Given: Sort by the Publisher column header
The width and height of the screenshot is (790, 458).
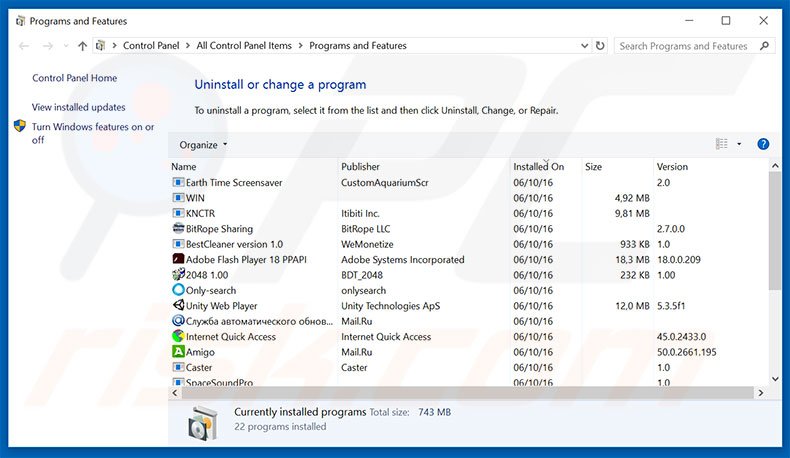Looking at the screenshot, I should tap(360, 166).
